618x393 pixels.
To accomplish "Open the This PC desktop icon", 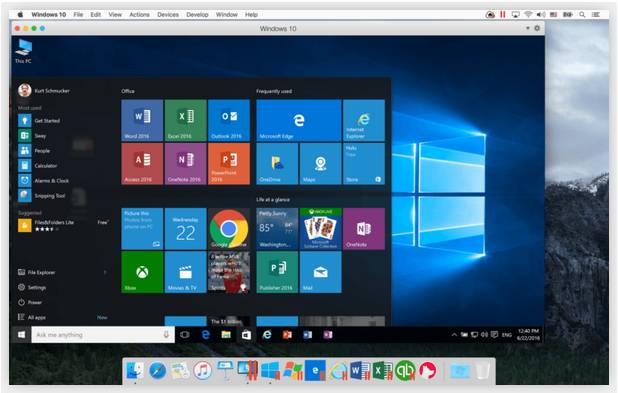I will pyautogui.click(x=23, y=51).
